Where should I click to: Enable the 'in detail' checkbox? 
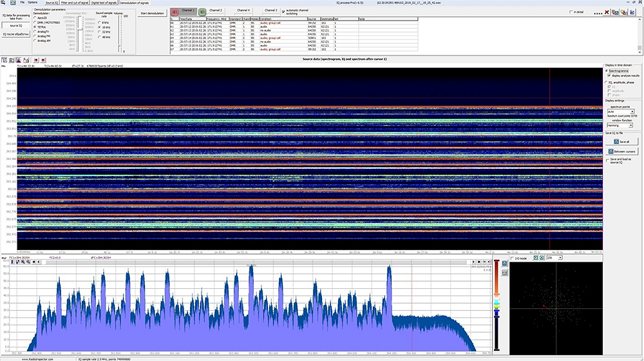(x=571, y=12)
